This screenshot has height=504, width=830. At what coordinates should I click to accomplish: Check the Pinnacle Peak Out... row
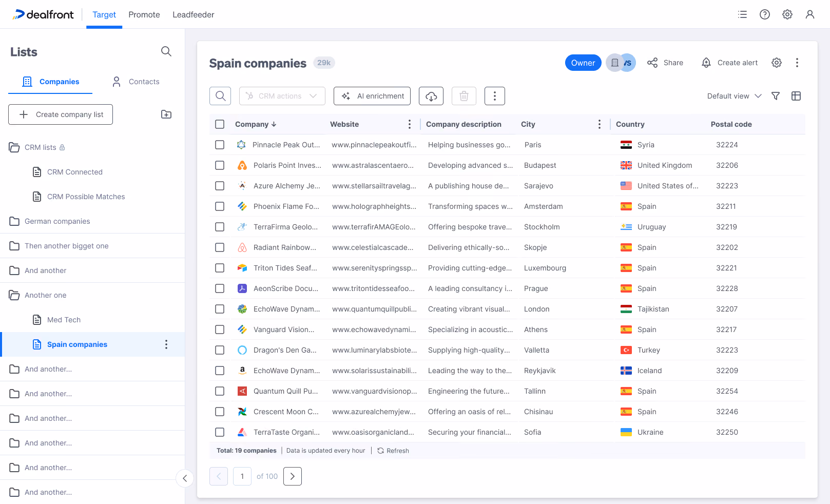220,145
